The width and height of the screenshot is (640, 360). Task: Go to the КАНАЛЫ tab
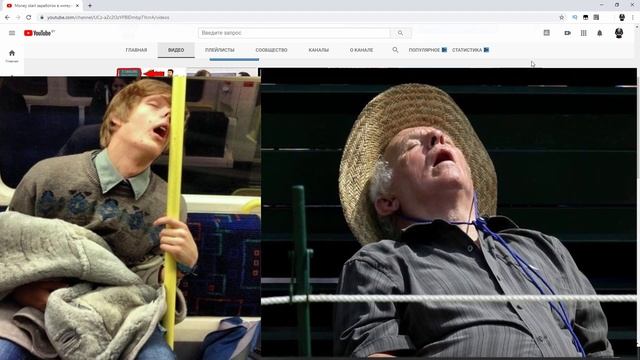pos(319,50)
